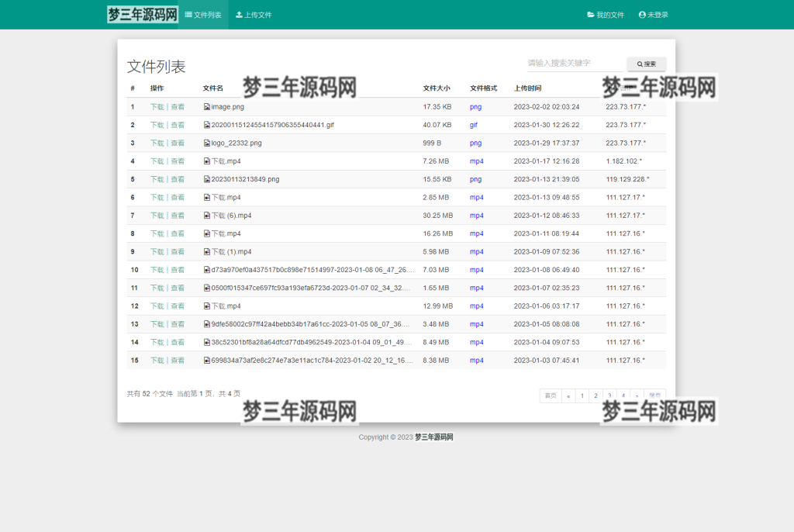Screen dimensions: 794x532
Task: Click the « previous page button
Action: 568,396
